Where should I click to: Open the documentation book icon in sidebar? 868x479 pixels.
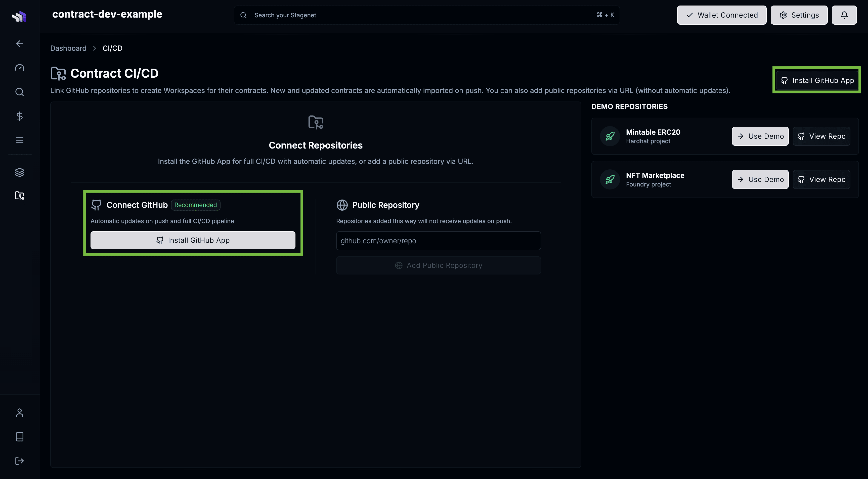coord(20,437)
